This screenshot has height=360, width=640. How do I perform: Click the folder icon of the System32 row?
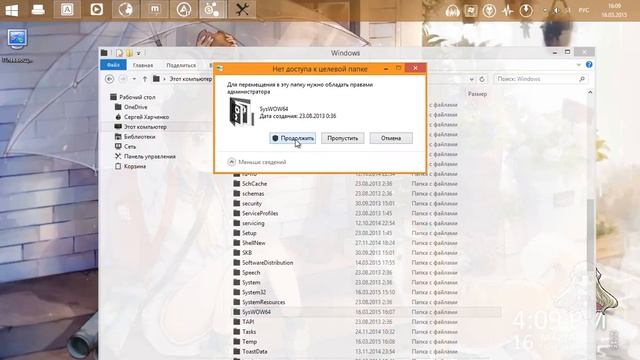coord(237,292)
